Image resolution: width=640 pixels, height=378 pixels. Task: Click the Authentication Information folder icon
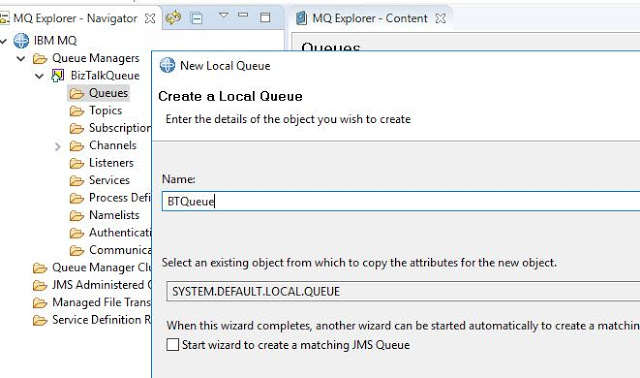click(77, 233)
